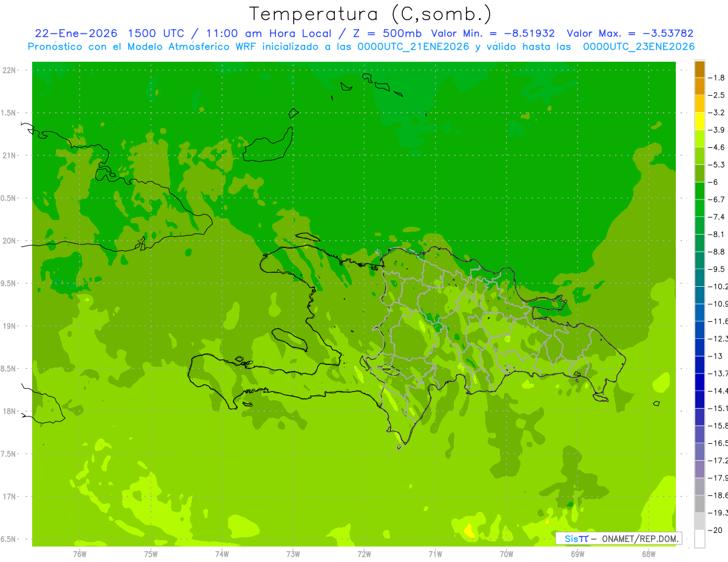The height and width of the screenshot is (562, 728).
Task: Click the -1.8 colorbar value
Action: click(716, 78)
